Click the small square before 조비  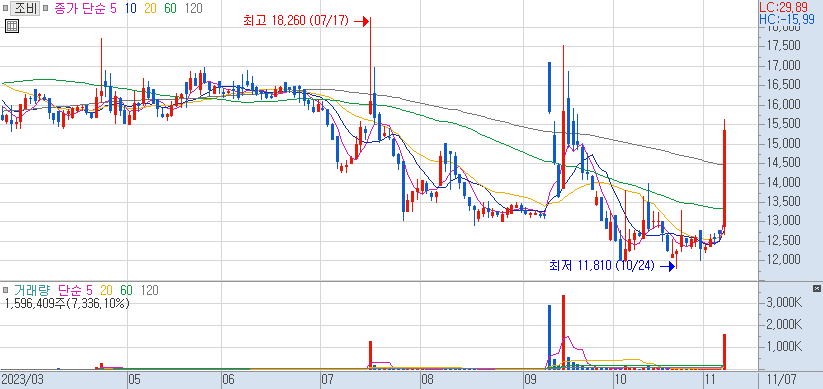point(5,8)
